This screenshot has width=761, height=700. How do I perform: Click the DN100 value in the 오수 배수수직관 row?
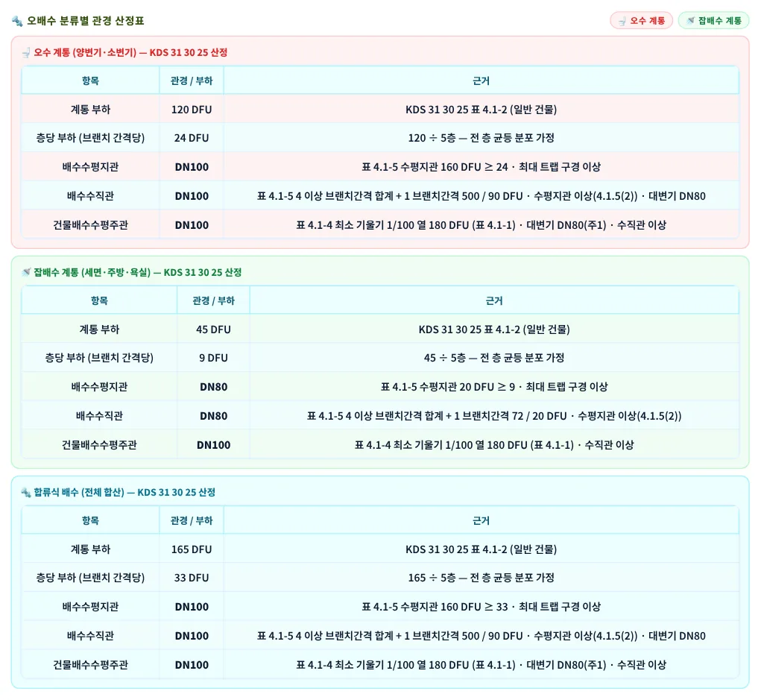(192, 196)
